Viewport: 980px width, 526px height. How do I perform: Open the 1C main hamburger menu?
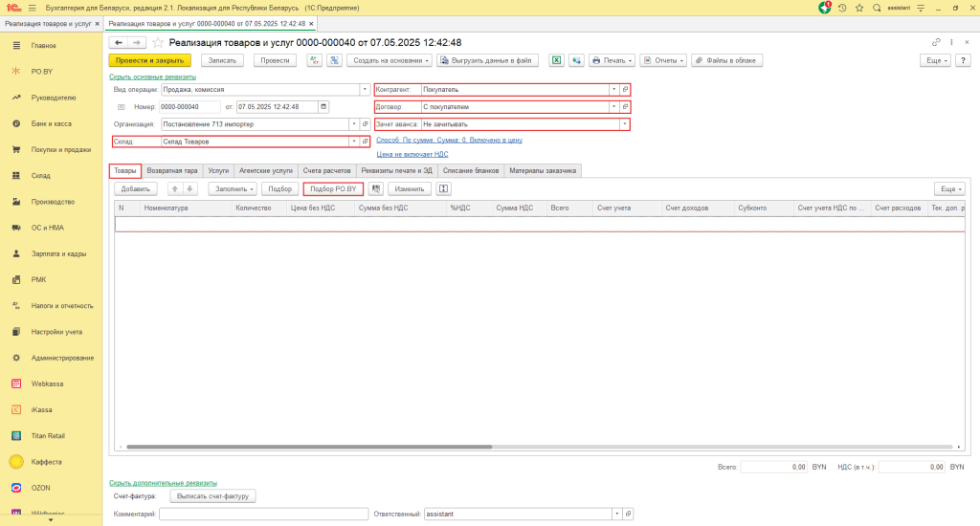[x=32, y=8]
